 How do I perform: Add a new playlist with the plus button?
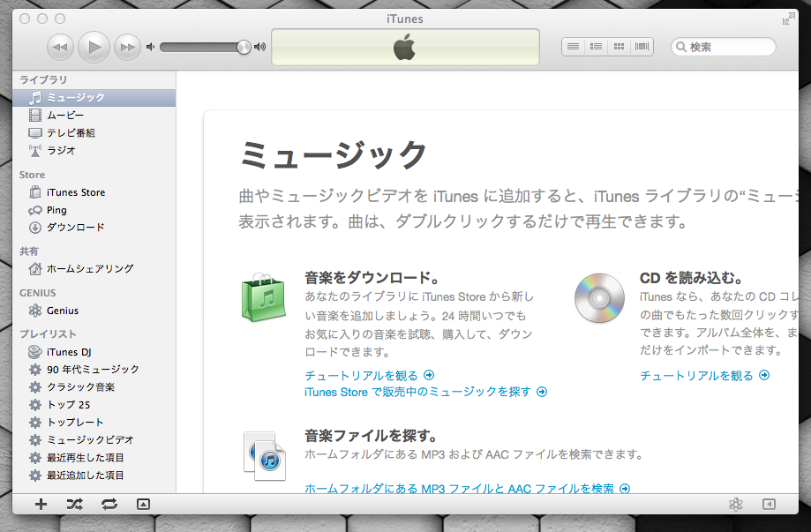pos(41,504)
